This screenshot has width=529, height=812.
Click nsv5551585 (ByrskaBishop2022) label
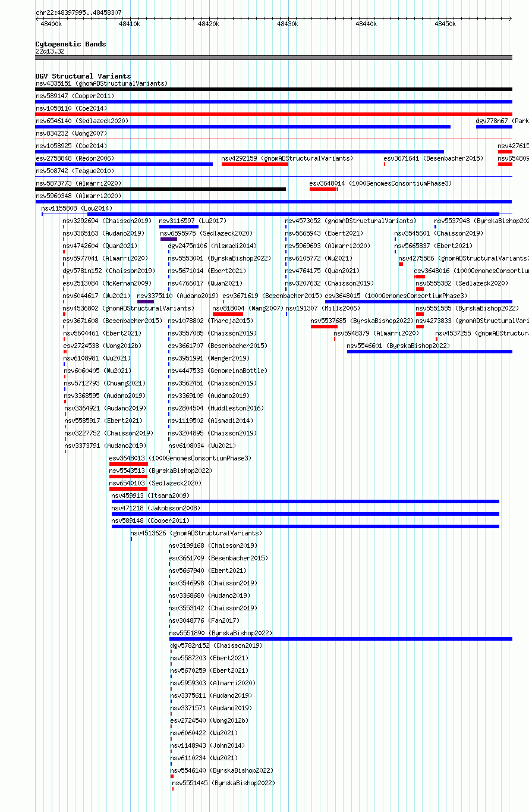467,308
